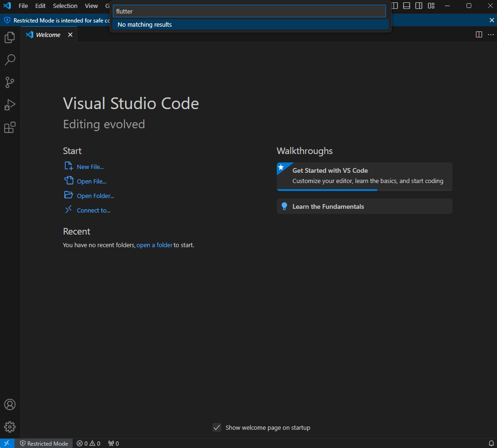Click the Get Started star badge
Viewport: 497px width, 448px height.
click(281, 167)
